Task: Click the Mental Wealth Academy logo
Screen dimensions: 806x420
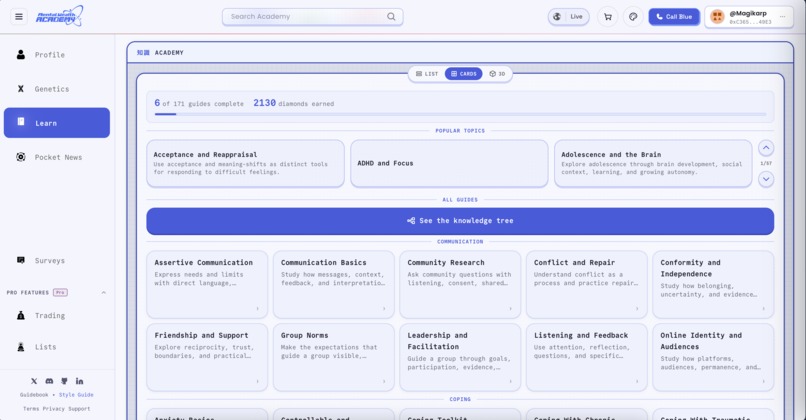Action: click(59, 16)
